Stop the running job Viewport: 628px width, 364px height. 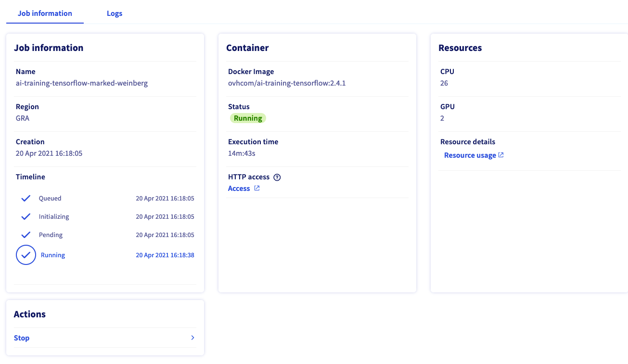22,338
